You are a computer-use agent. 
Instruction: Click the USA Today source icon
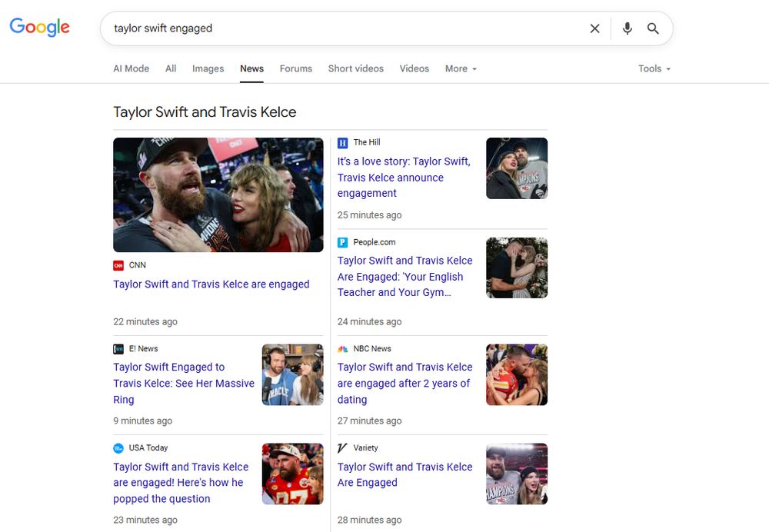point(118,447)
